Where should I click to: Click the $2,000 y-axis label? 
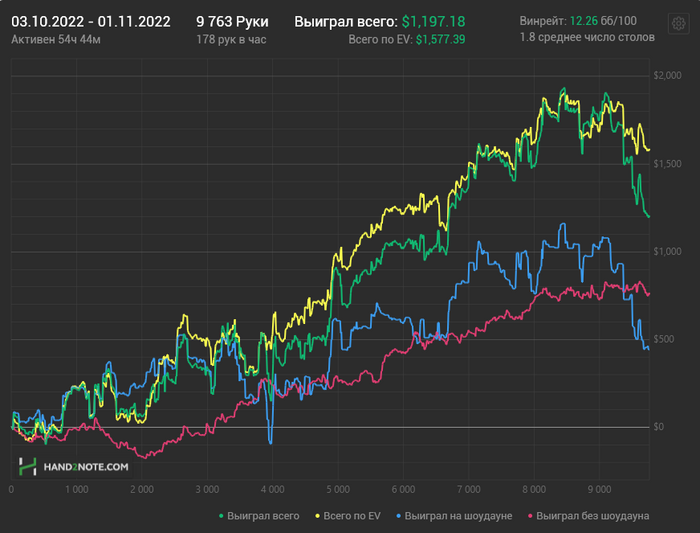pos(667,75)
